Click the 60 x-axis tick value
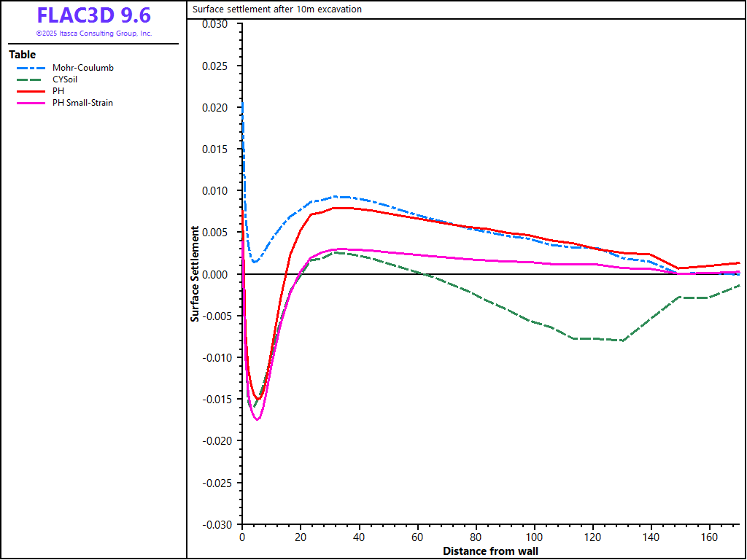This screenshot has height=560, width=747. (x=417, y=537)
